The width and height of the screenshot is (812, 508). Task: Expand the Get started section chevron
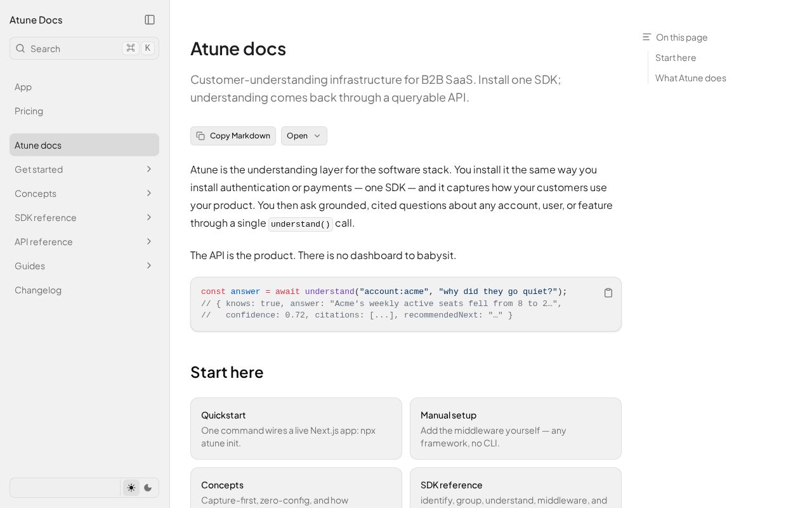[x=149, y=169]
